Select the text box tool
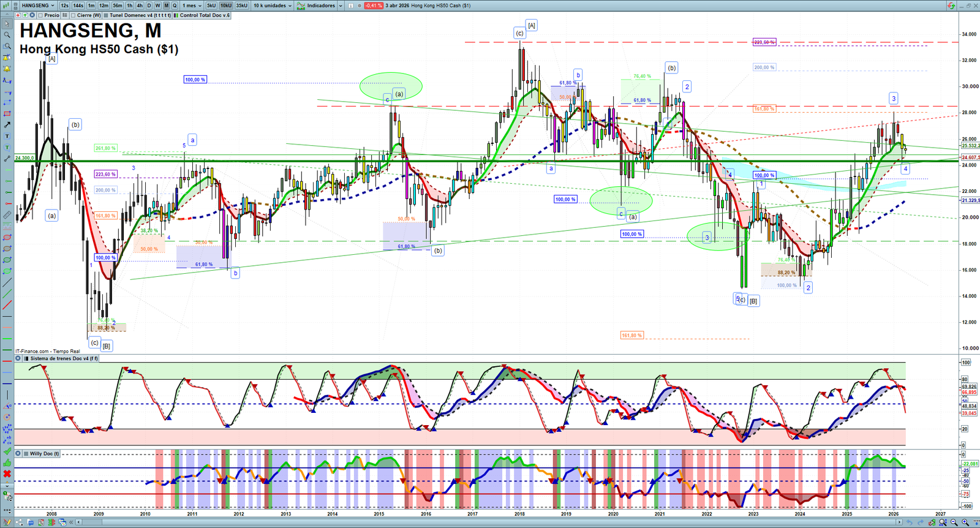Screen dimensions: 980x528 click(7, 136)
